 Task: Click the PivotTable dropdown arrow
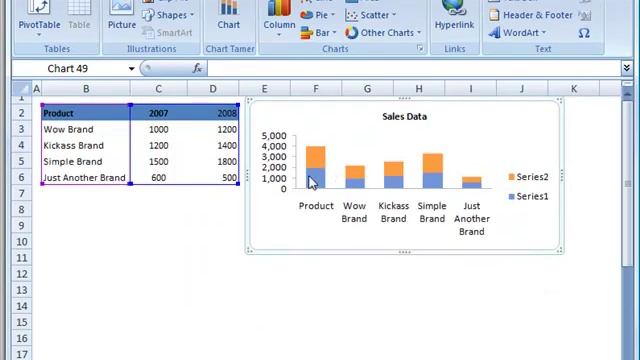tap(39, 35)
